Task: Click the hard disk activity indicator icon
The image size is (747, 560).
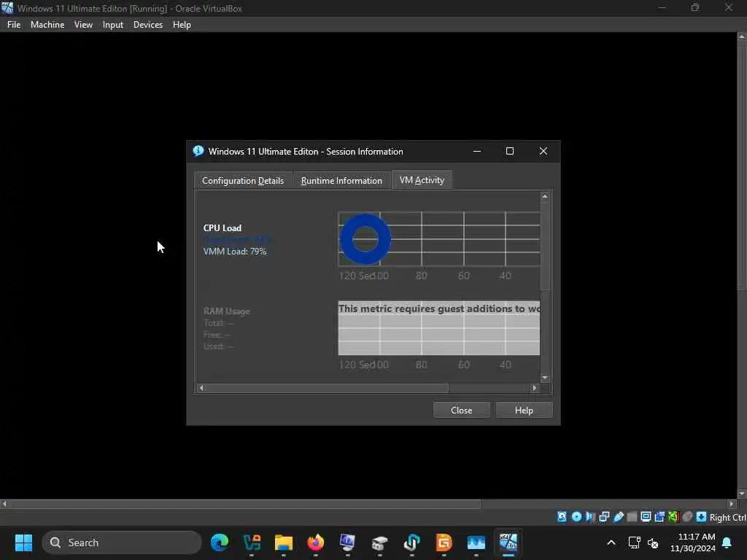Action: point(562,517)
